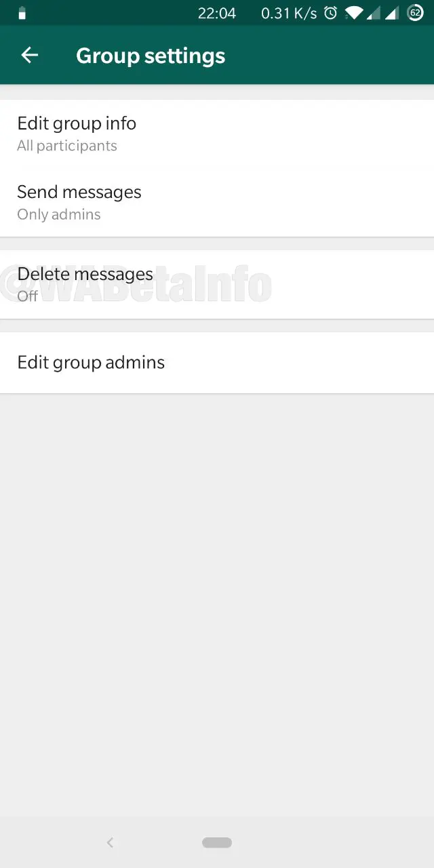Tap the second cellular signal icon
The height and width of the screenshot is (868, 434).
click(x=392, y=13)
